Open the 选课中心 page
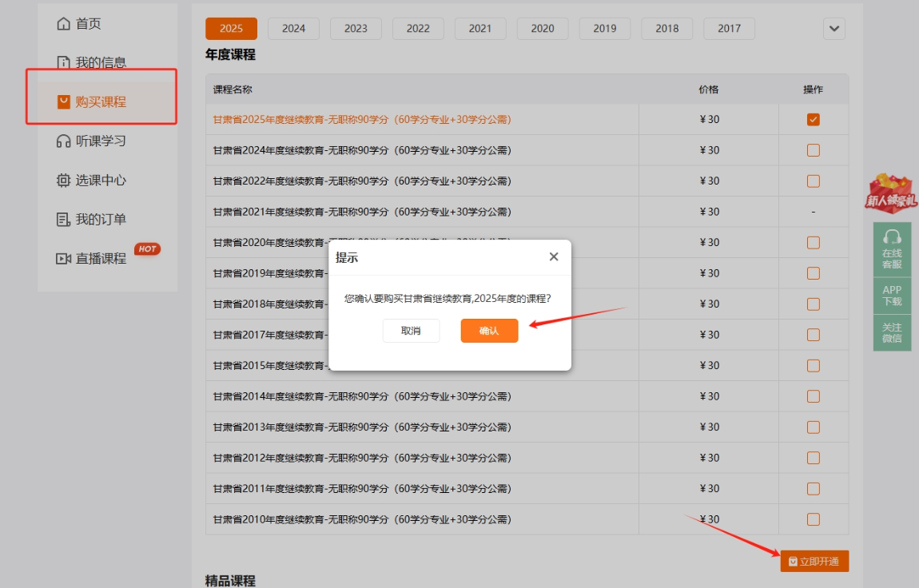The image size is (919, 588). 93,180
